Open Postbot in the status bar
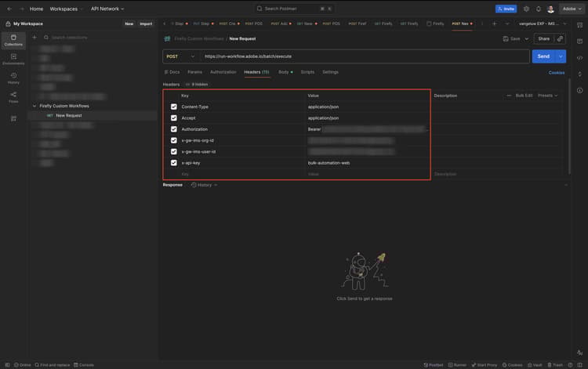This screenshot has width=588, height=369. (433, 365)
